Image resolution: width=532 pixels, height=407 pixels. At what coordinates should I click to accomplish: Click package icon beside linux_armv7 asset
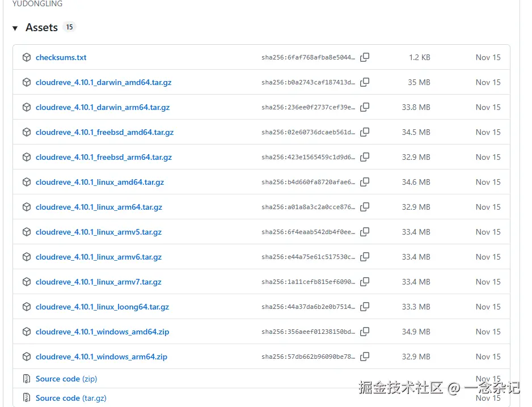tap(27, 282)
